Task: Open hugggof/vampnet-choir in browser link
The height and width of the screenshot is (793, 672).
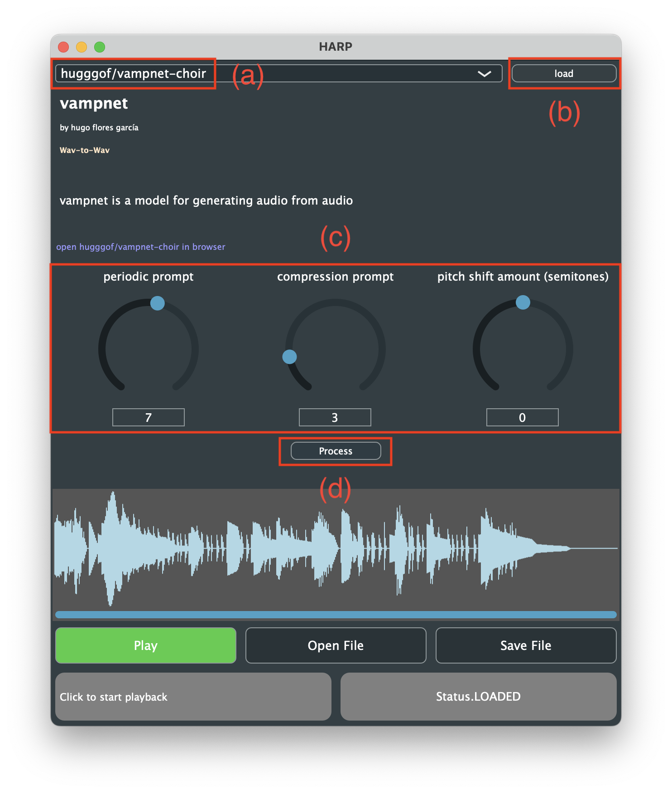Action: tap(140, 247)
